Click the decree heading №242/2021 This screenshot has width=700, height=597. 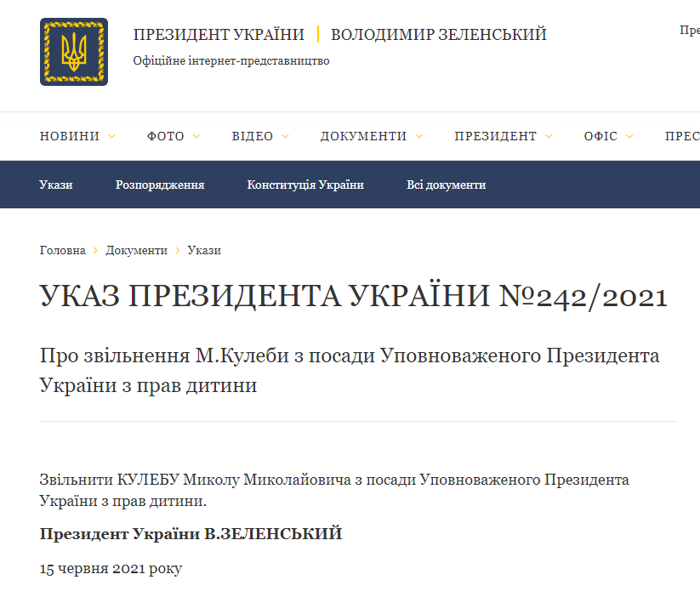tap(354, 296)
